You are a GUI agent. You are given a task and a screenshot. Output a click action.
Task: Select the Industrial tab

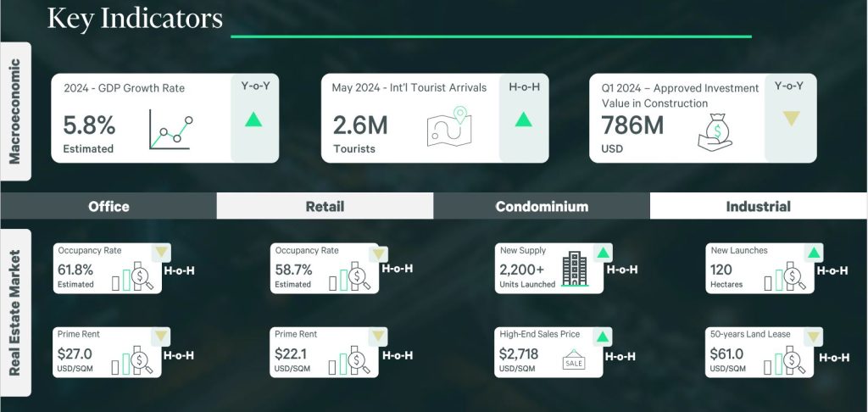click(x=758, y=206)
